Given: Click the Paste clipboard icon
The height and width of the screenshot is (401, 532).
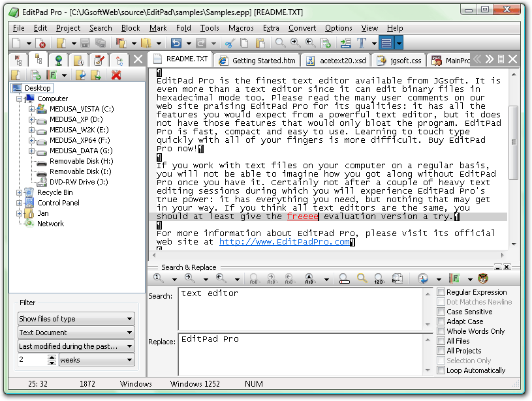Looking at the screenshot, I should click(x=260, y=43).
